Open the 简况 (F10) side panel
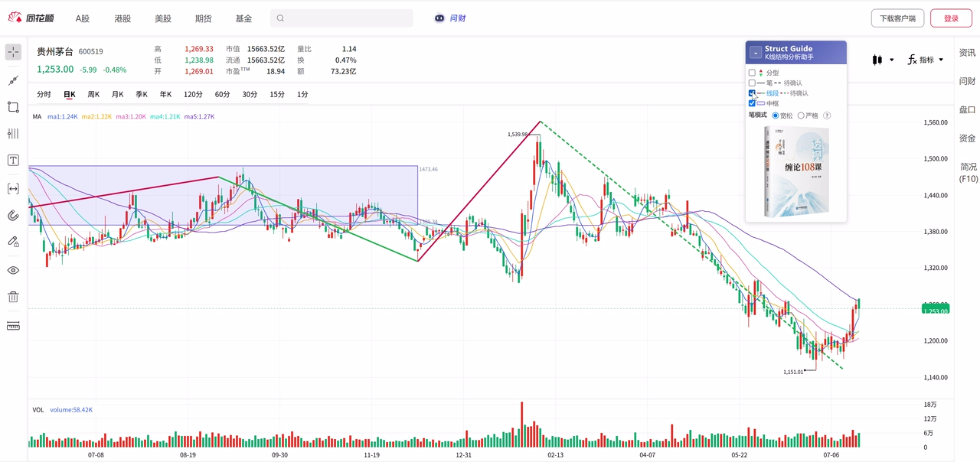The height and width of the screenshot is (462, 980). point(969,172)
